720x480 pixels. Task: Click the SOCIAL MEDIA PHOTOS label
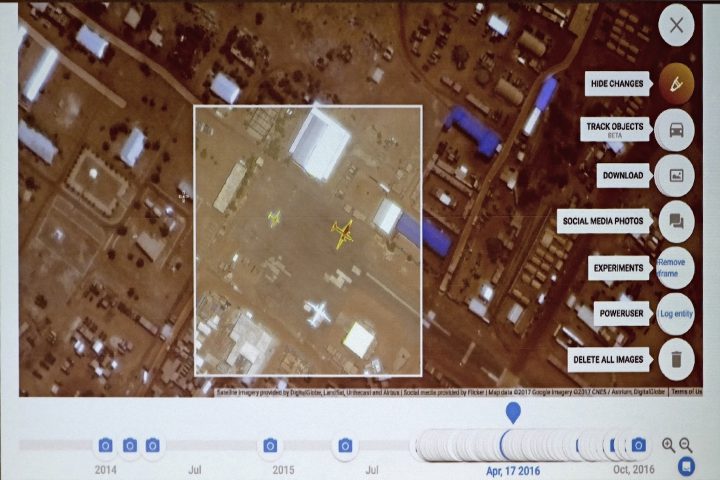(x=603, y=221)
